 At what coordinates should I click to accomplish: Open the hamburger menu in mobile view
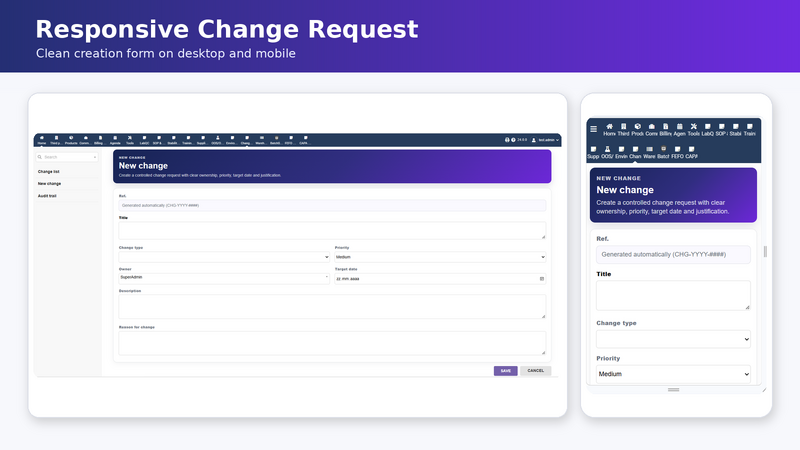(x=593, y=129)
